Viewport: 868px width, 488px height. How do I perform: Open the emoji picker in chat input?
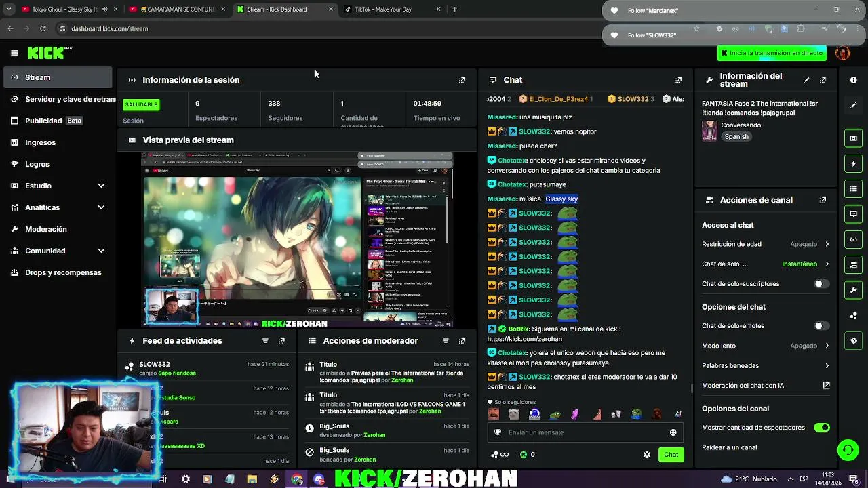(x=673, y=432)
